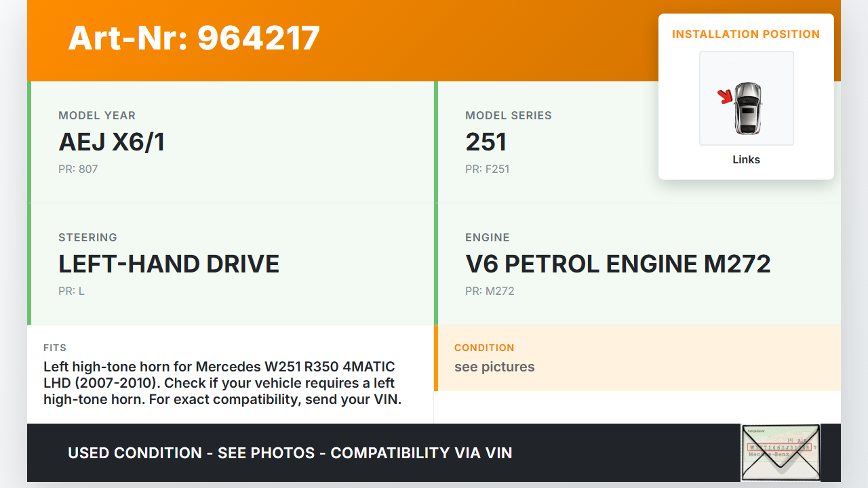This screenshot has width=868, height=488.
Task: Click the Engine label
Action: [487, 237]
